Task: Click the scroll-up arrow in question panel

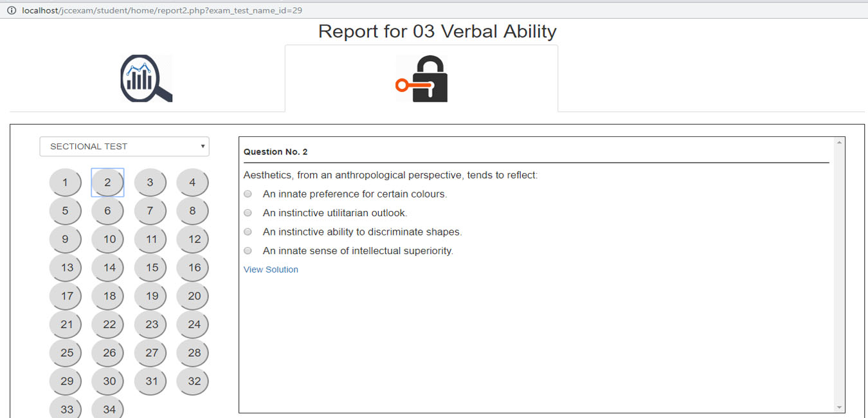Action: (x=838, y=142)
